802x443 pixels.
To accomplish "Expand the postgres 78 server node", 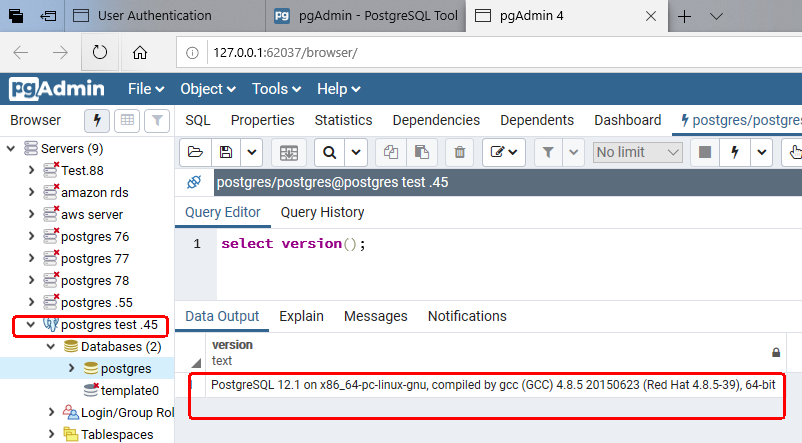I will [x=31, y=280].
